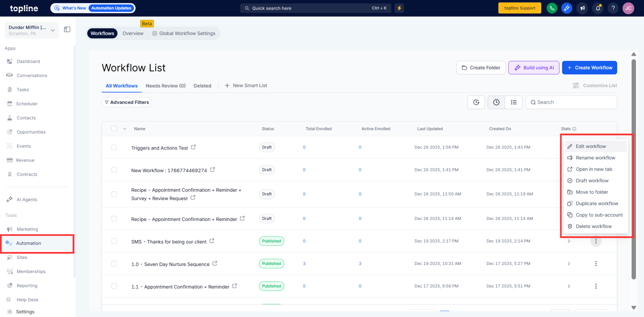The width and height of the screenshot is (644, 317).
Task: Click the green phone dialer icon
Action: (552, 8)
